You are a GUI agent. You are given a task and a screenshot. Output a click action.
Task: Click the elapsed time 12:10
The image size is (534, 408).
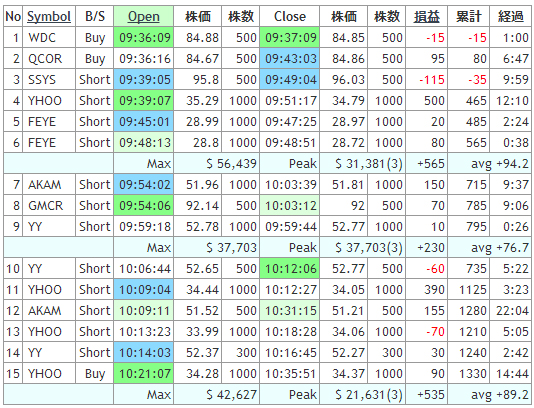512,100
